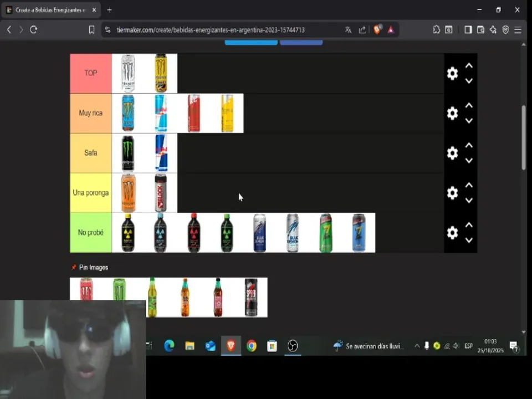Move No probé row up with chevron
This screenshot has height=399, width=532.
point(469,225)
